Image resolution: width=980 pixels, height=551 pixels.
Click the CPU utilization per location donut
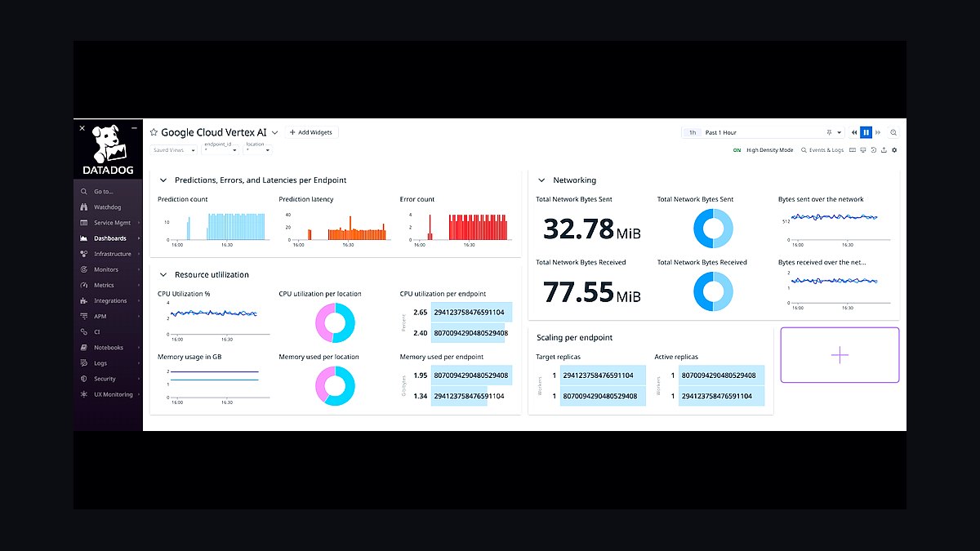(336, 322)
